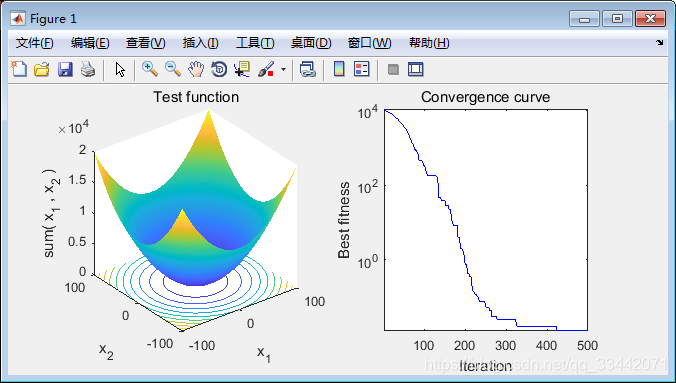Screen dimensions: 676x383
Task: Select the Pan hand tool
Action: [196, 69]
